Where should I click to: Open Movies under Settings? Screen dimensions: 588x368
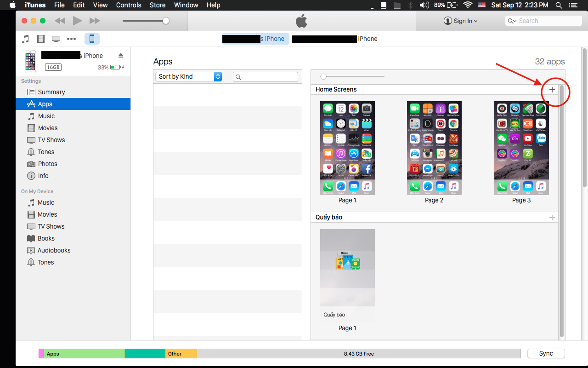point(73,128)
